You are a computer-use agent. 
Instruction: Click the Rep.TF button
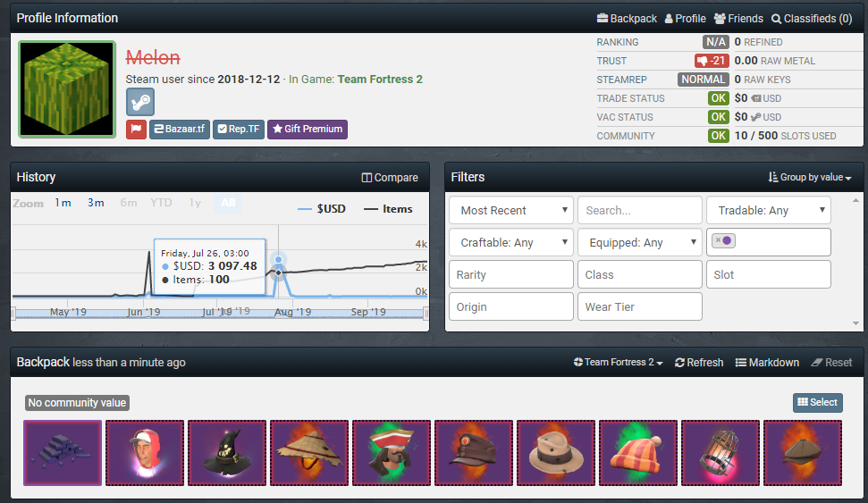[239, 129]
